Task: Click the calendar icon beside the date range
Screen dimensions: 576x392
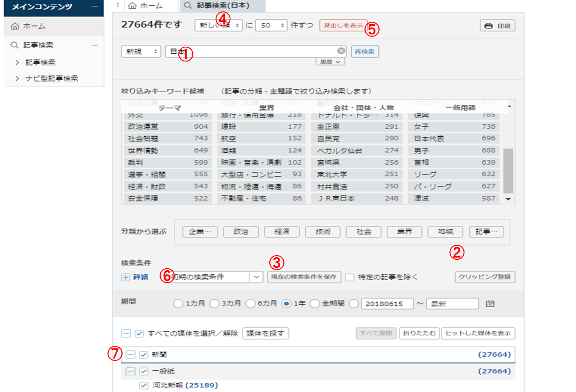Action: point(490,304)
